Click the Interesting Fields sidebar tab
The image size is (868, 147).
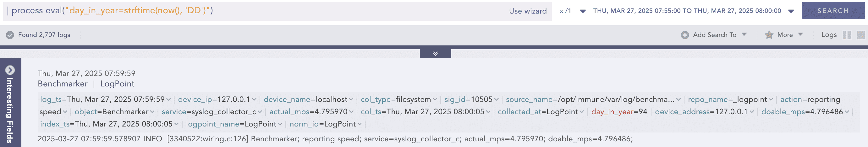10,110
